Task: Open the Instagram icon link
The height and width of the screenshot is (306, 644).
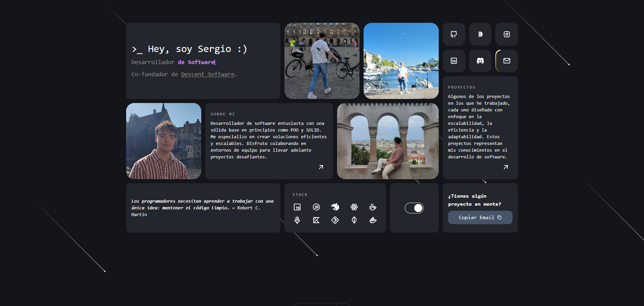Action: tap(507, 34)
